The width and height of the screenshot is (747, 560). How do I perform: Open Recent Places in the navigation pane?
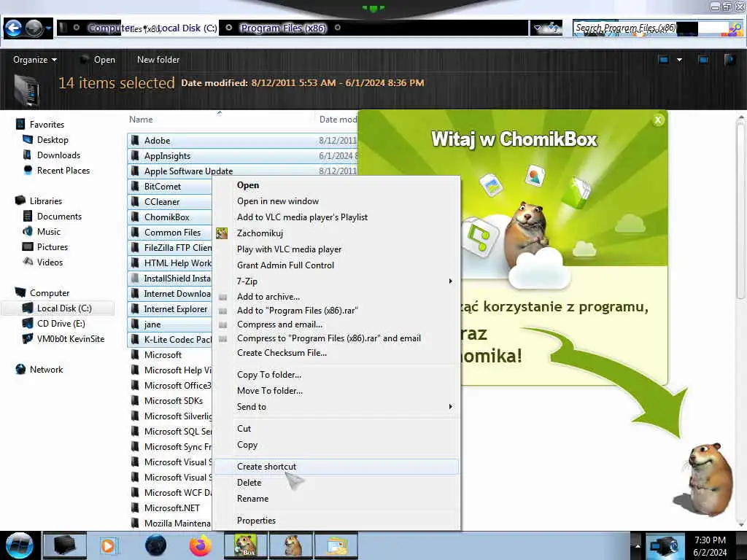point(63,170)
